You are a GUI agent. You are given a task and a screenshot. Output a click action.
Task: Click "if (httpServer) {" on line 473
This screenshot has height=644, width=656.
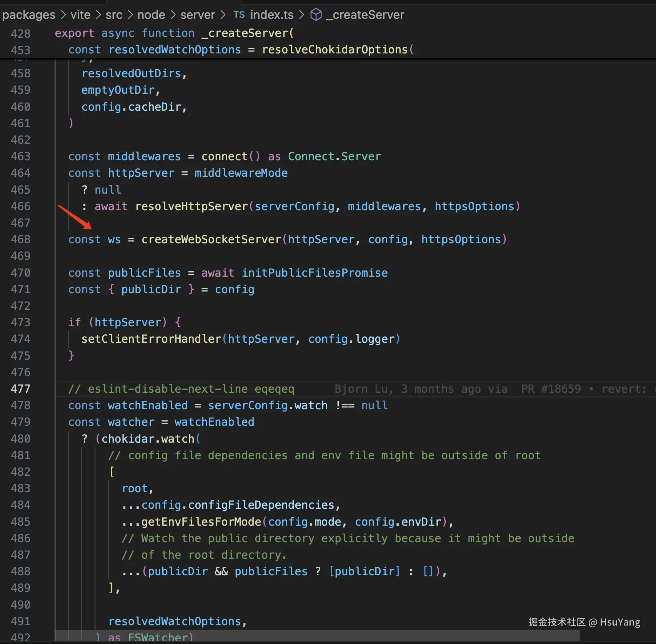tap(125, 322)
